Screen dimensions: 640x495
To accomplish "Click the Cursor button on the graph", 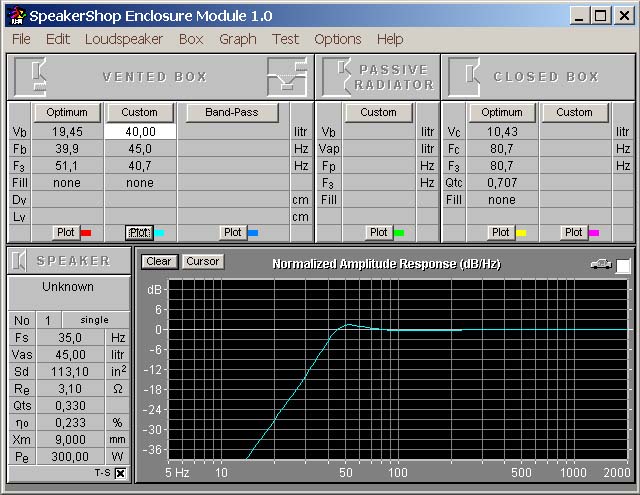I will coord(203,261).
